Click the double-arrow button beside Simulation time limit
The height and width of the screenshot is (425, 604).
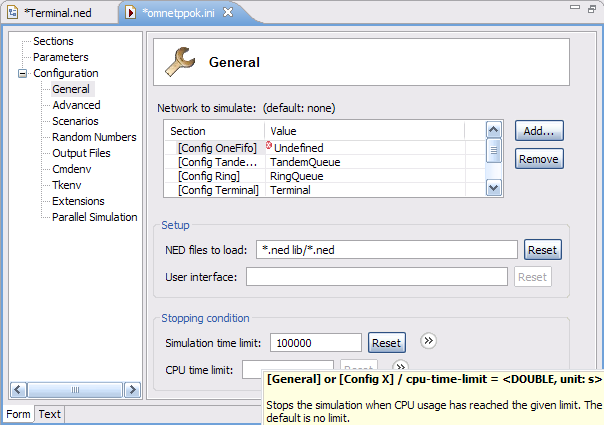[x=428, y=341]
